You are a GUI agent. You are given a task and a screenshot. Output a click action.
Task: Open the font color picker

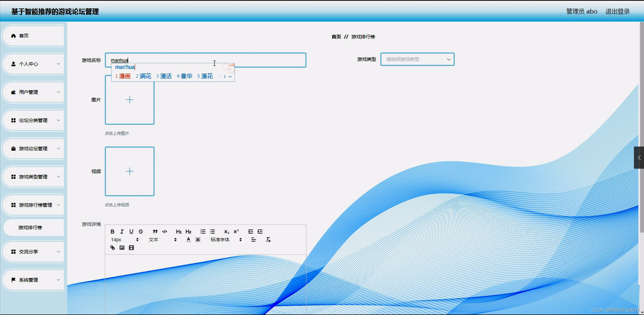[188, 240]
